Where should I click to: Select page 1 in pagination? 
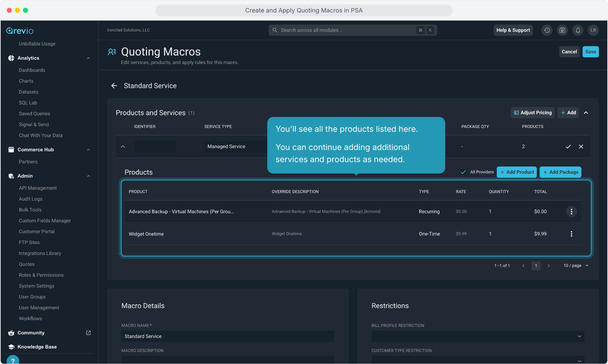pos(536,266)
